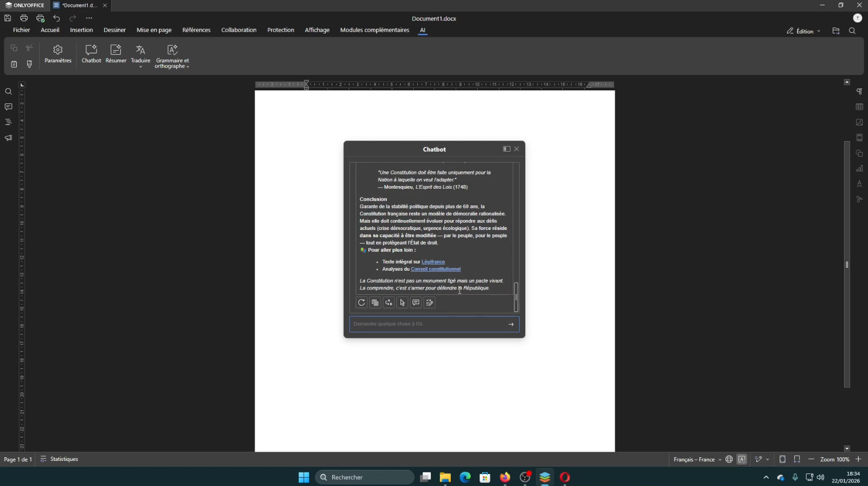Open the Conseil constitutionnel link
The image size is (868, 486).
tap(436, 269)
